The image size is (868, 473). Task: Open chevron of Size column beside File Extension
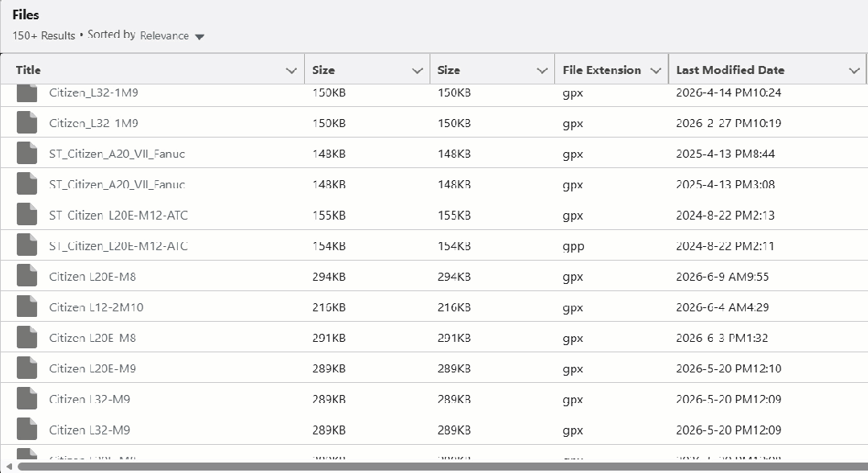coord(542,70)
